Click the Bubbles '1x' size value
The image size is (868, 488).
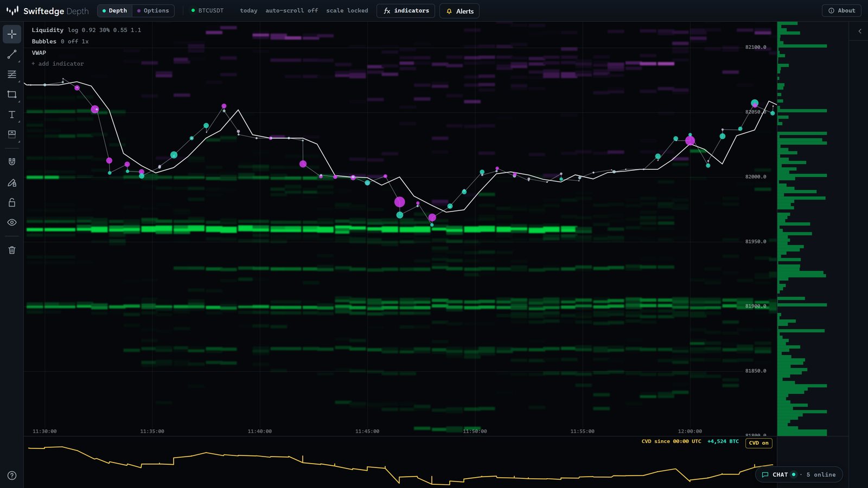85,42
